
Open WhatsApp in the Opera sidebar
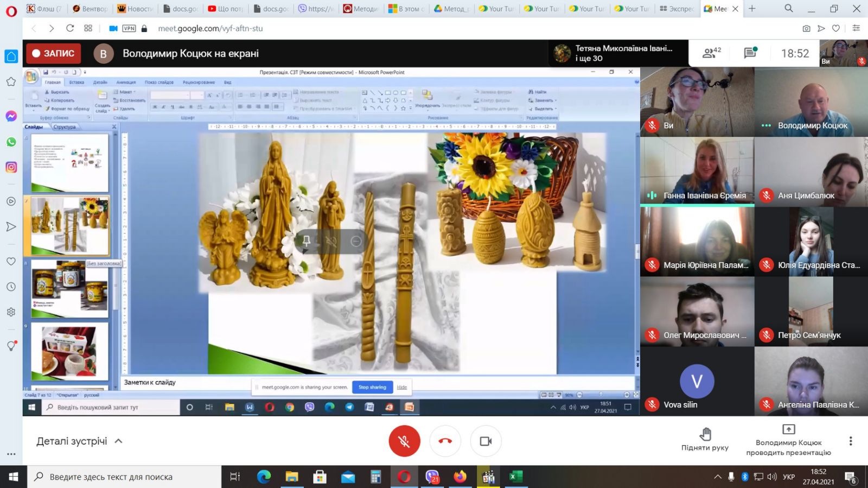point(11,142)
